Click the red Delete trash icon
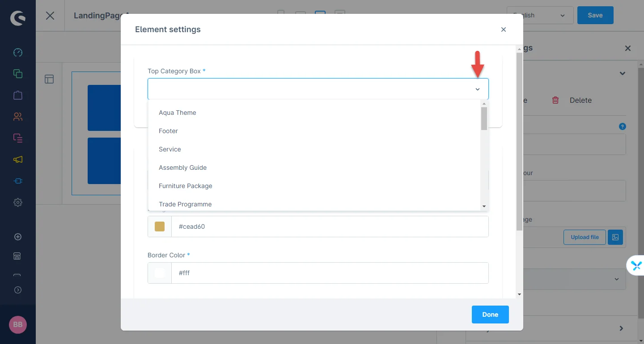 point(555,100)
